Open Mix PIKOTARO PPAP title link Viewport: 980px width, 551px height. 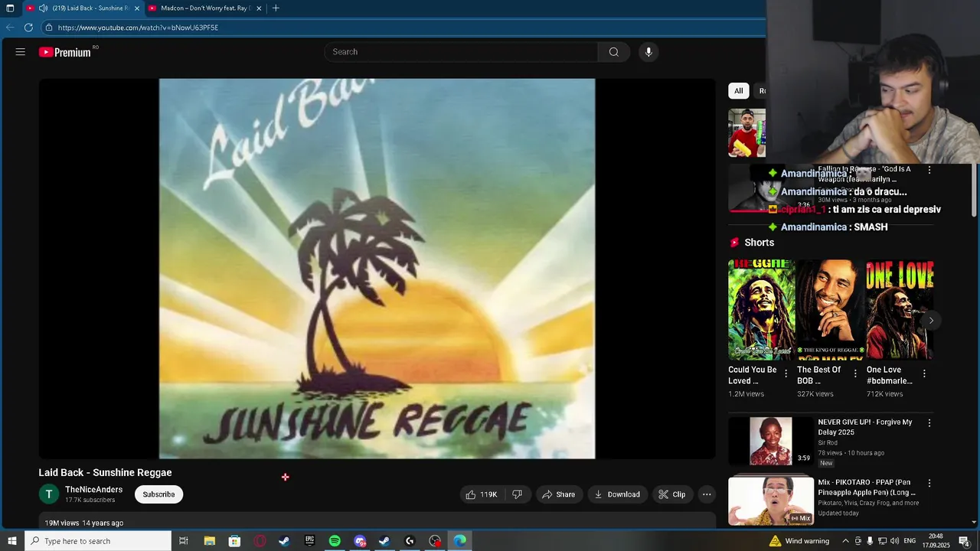pyautogui.click(x=867, y=487)
